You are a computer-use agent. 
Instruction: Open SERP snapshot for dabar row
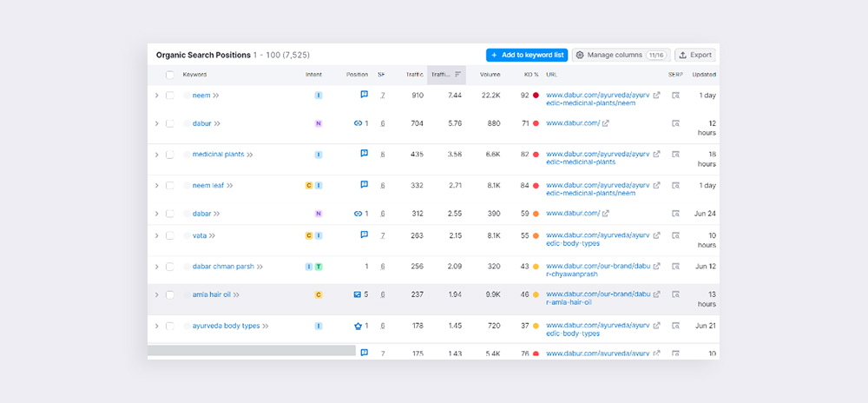click(675, 213)
